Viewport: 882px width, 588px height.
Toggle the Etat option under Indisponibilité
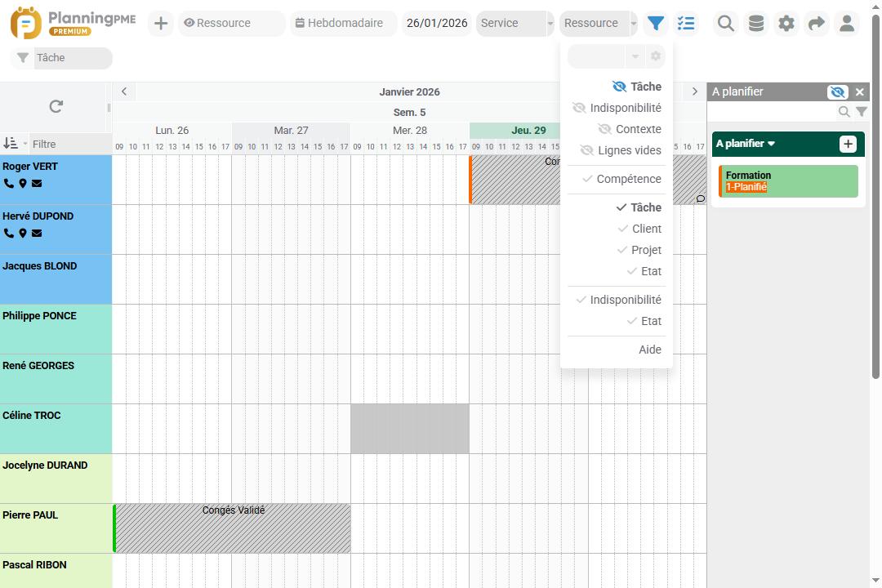point(644,321)
